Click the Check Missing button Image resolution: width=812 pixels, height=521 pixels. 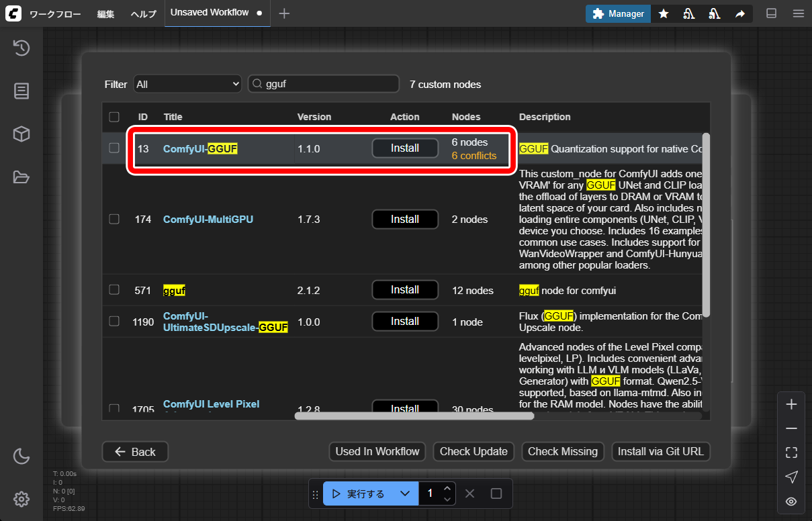pos(563,451)
